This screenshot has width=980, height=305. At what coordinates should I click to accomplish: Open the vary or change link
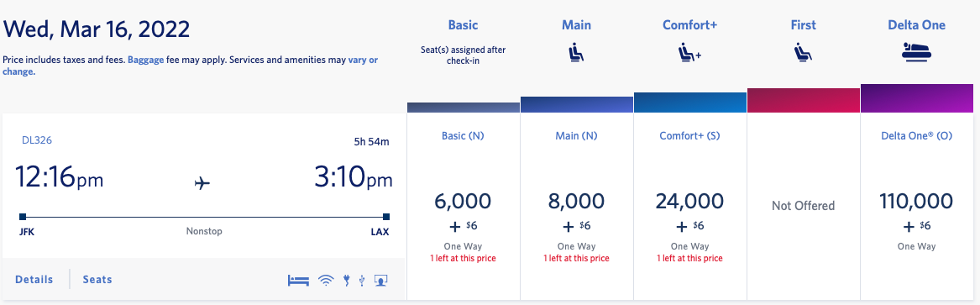(191, 66)
